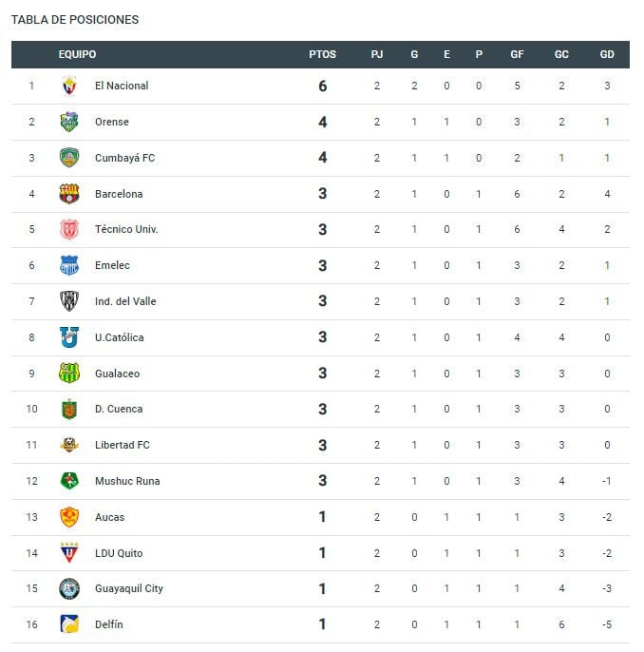Click the Libertad FC team name
This screenshot has width=644, height=652.
(123, 445)
